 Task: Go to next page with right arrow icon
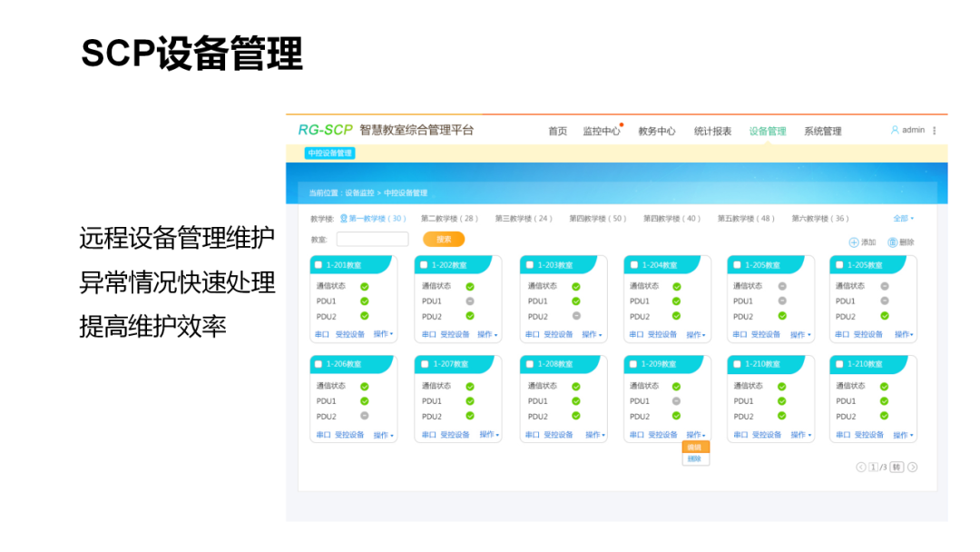point(913,467)
